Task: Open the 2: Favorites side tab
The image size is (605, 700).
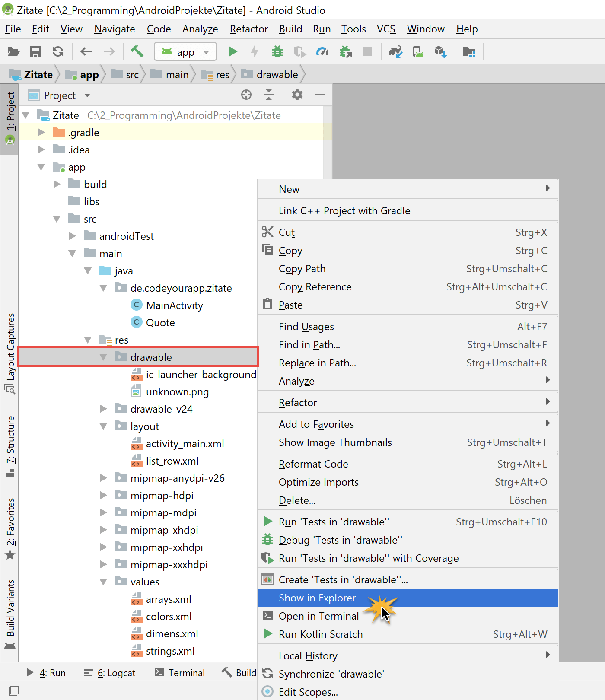Action: [10, 529]
